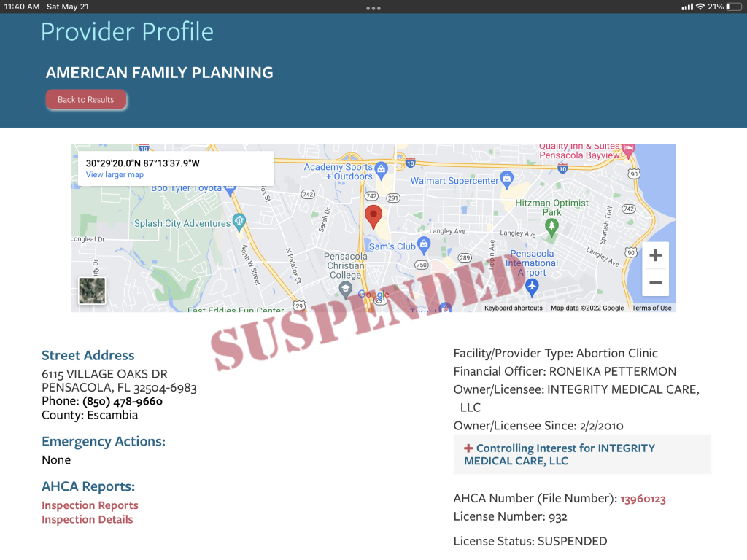
Task: Call phone number (850) 478-9660
Action: [123, 402]
